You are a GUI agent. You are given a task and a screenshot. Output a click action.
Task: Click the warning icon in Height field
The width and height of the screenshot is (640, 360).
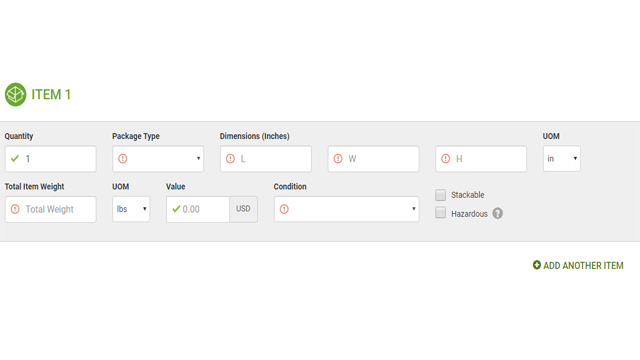point(446,159)
